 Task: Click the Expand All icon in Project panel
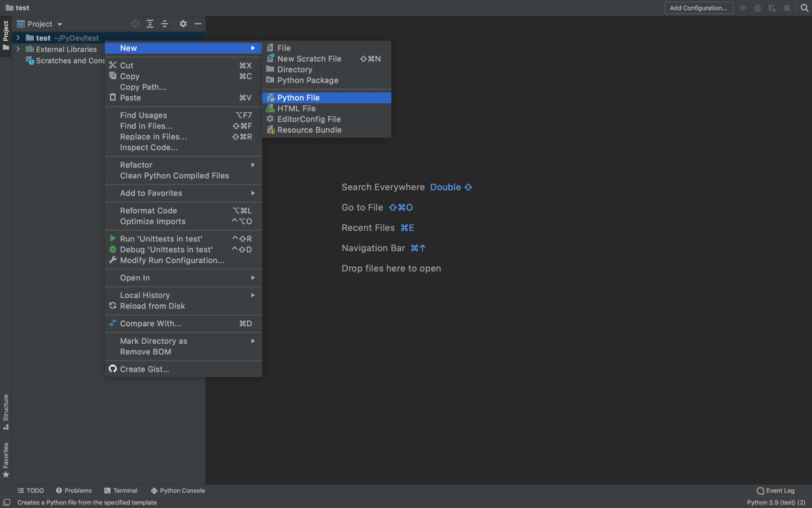click(150, 24)
